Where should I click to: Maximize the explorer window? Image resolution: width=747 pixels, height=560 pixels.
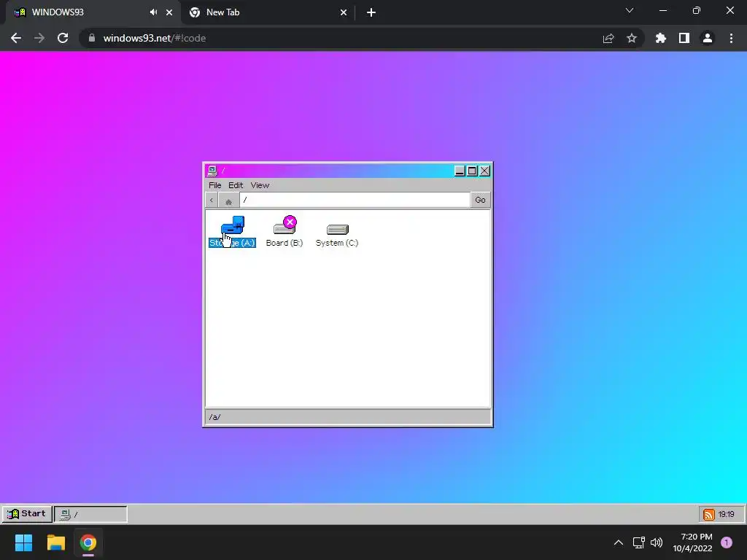coord(472,171)
